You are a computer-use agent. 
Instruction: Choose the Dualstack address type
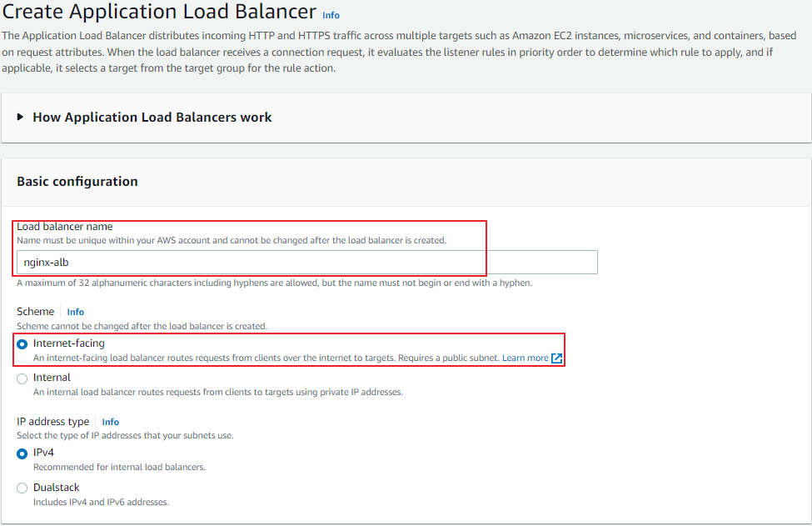tap(22, 488)
